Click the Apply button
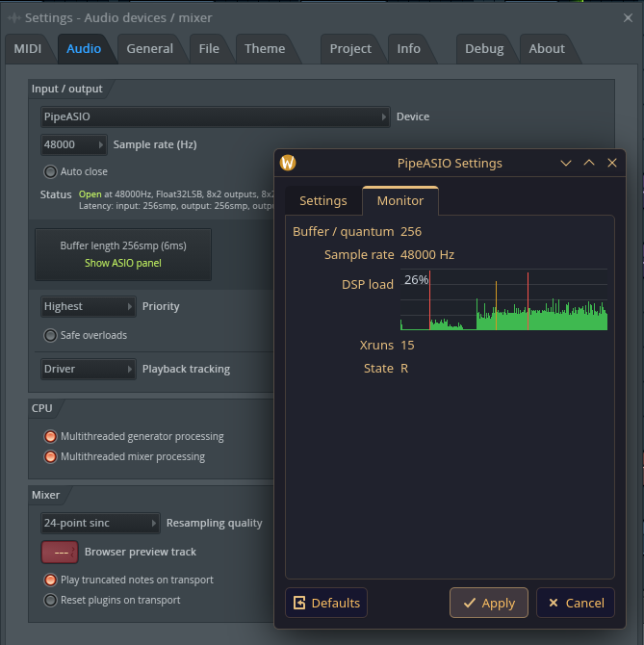 [489, 603]
